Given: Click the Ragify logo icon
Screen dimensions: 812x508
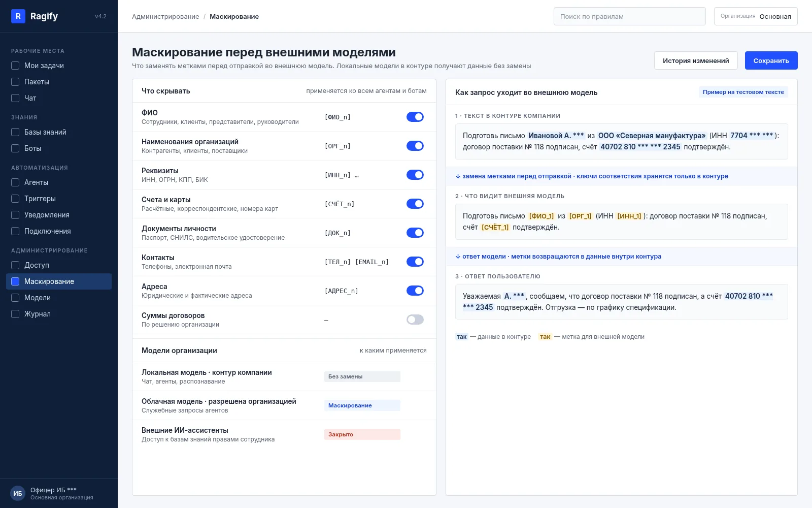Looking at the screenshot, I should tap(18, 16).
